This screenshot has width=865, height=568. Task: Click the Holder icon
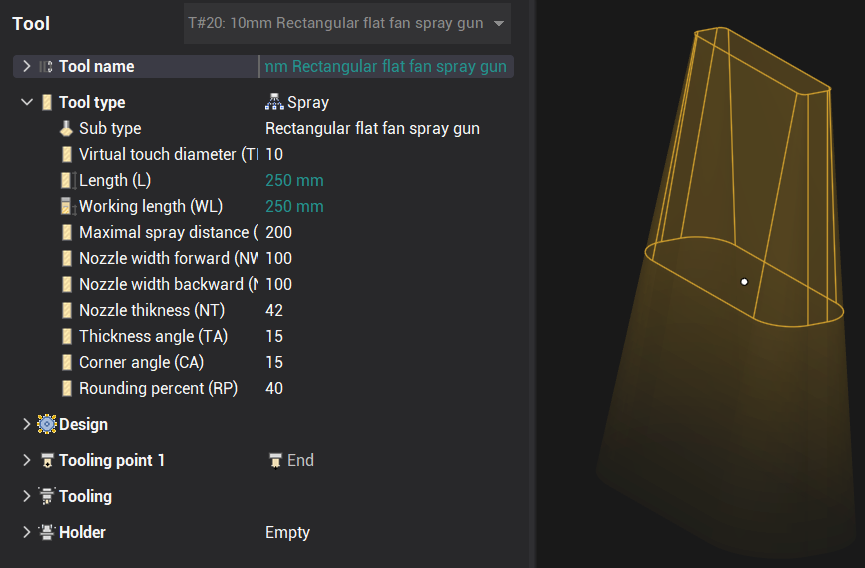click(47, 533)
